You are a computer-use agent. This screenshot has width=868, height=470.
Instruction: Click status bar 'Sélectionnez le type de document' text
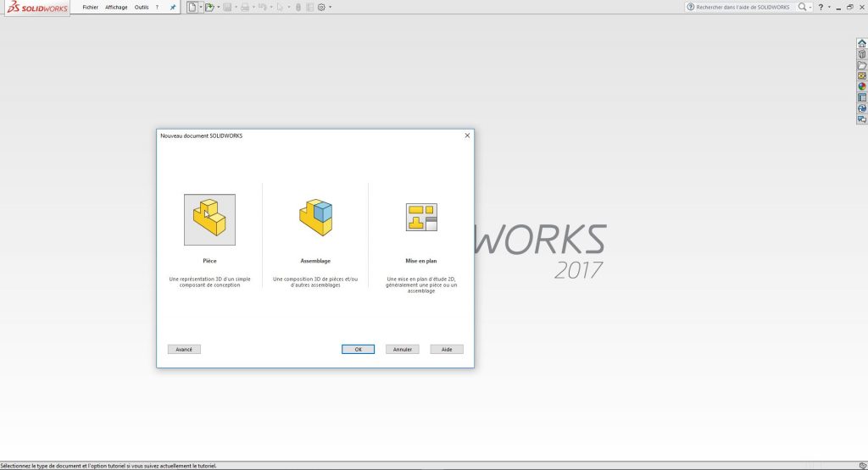[x=108, y=466]
